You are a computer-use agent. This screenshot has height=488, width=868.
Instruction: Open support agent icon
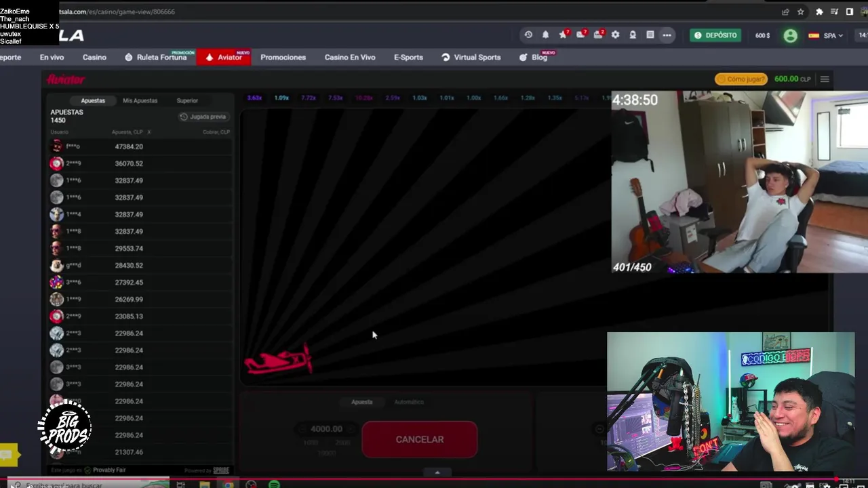click(x=633, y=35)
